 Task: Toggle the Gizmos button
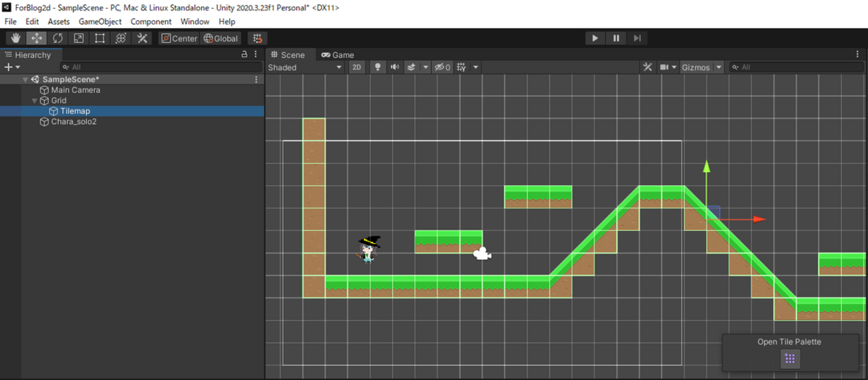pos(696,67)
